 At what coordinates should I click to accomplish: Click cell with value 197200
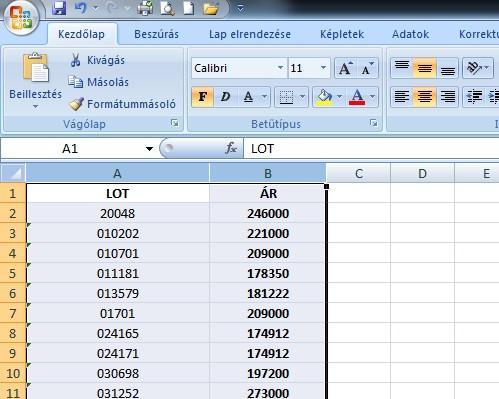pyautogui.click(x=268, y=373)
